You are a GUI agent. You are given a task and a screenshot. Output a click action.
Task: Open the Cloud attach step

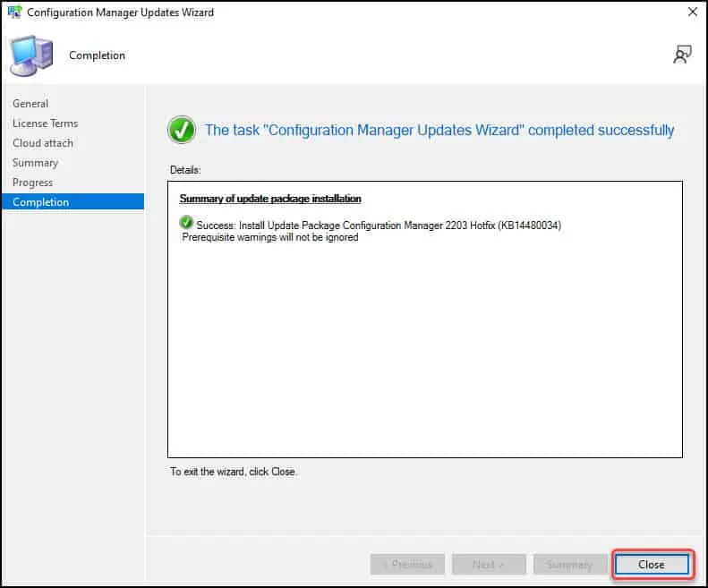point(43,143)
